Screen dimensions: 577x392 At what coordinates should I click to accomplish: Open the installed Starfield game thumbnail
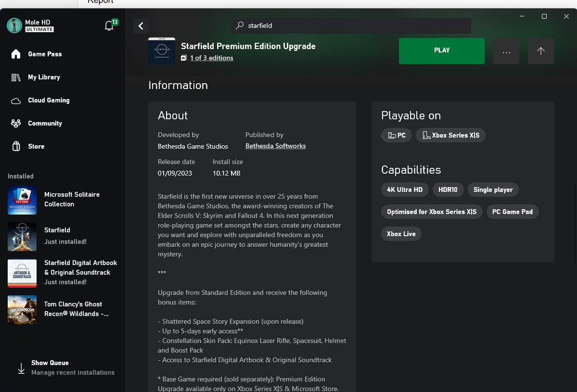pyautogui.click(x=22, y=237)
